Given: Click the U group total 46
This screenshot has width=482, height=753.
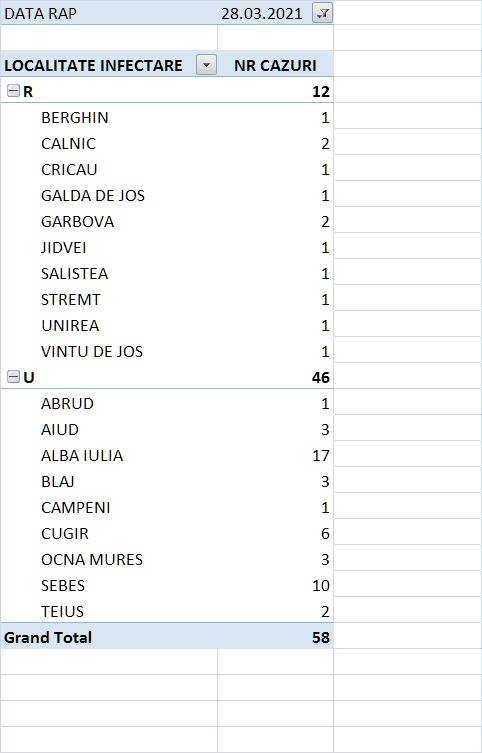Looking at the screenshot, I should coord(320,377).
